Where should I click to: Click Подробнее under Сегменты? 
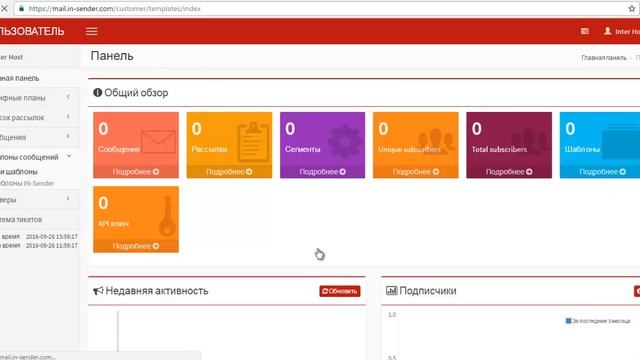click(x=322, y=172)
